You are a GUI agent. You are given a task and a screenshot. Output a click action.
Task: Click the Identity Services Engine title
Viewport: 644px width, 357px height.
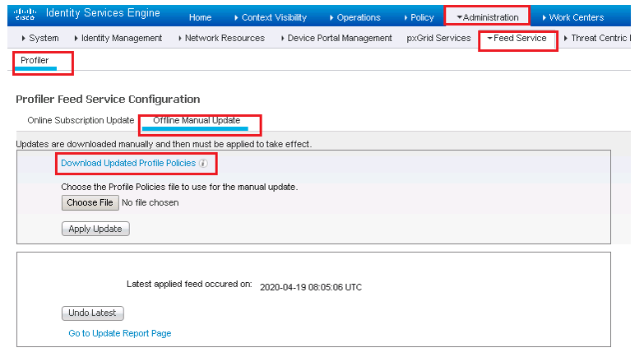coord(103,12)
